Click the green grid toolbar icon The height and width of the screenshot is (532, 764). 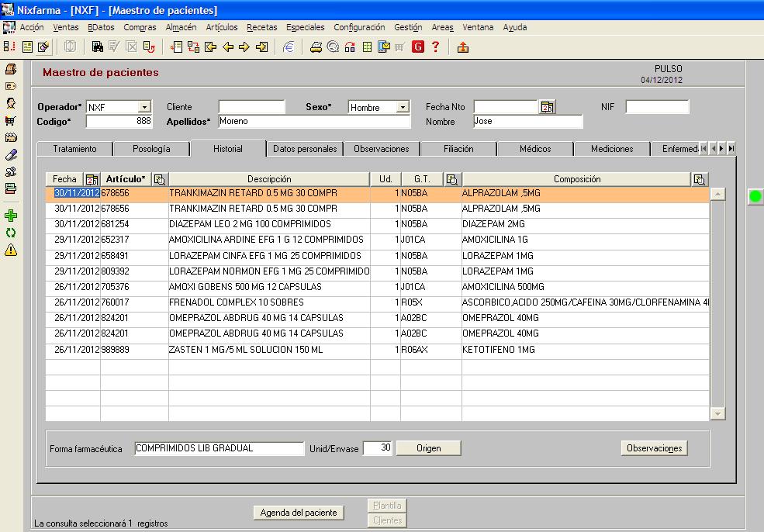367,47
